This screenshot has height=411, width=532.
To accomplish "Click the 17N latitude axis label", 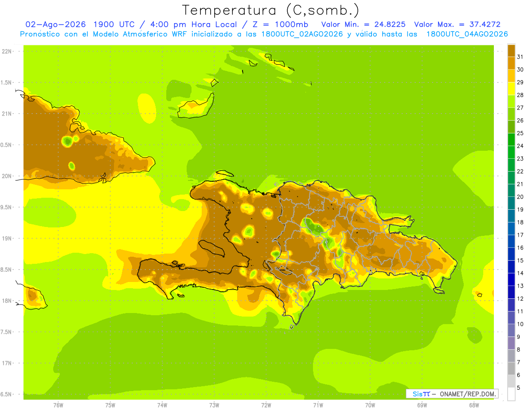I will coord(7,363).
